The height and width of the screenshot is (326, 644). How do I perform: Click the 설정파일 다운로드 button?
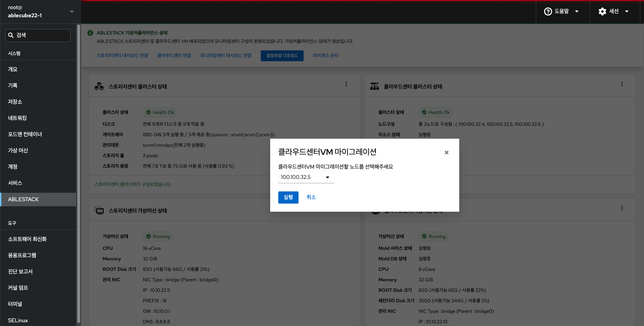click(282, 56)
